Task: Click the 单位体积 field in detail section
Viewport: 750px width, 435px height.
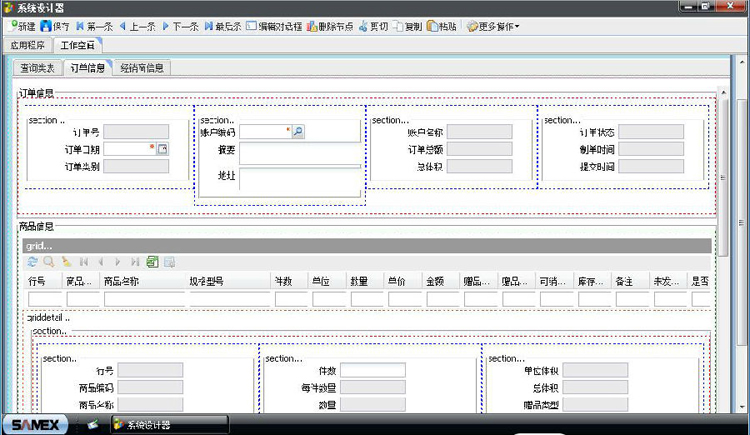Action: click(x=595, y=370)
